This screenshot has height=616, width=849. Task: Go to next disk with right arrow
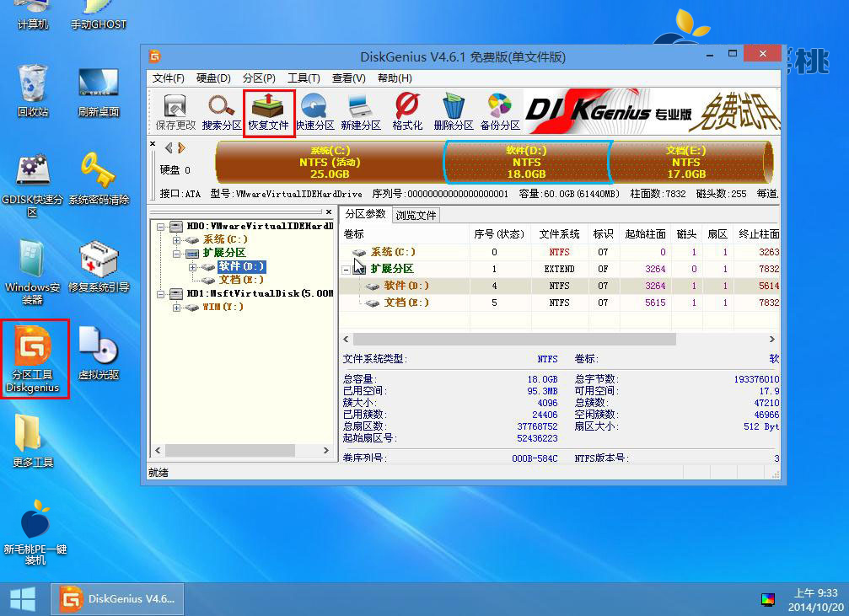pyautogui.click(x=181, y=147)
